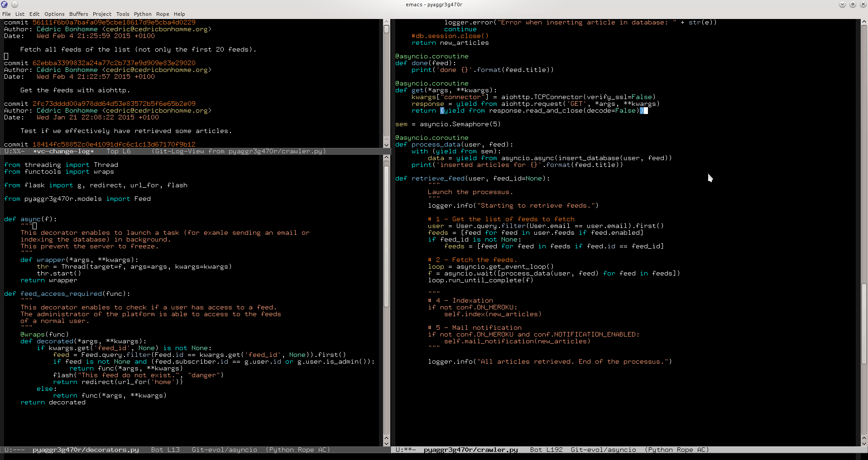Click '#db.session.close()' commented line
Viewport: 868px width, 460px height.
click(450, 36)
